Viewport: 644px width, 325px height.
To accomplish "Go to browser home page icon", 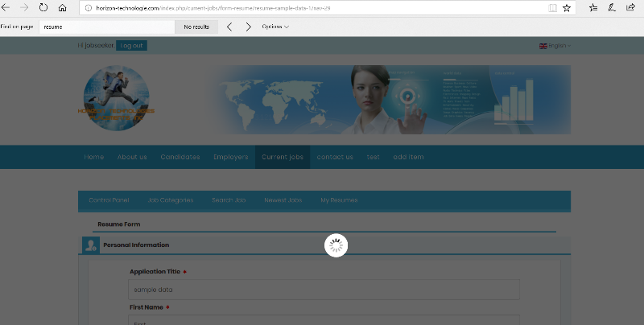I will [x=63, y=7].
